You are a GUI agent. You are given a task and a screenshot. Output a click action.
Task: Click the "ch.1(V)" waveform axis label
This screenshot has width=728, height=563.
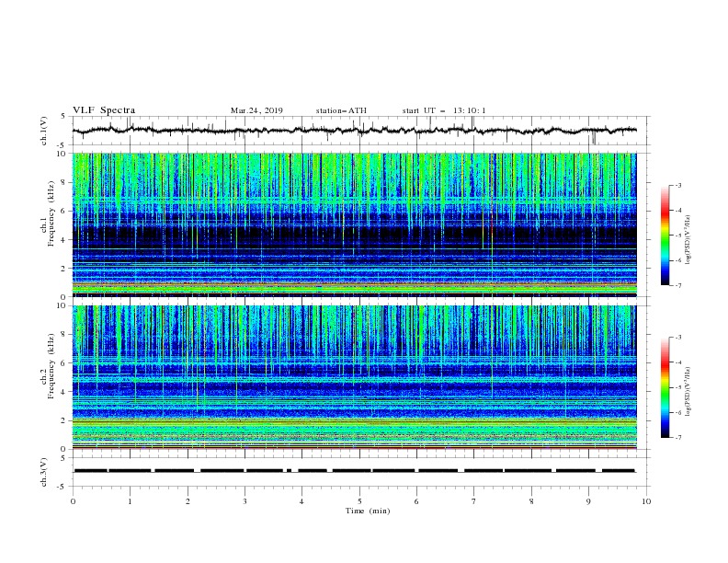(44, 131)
